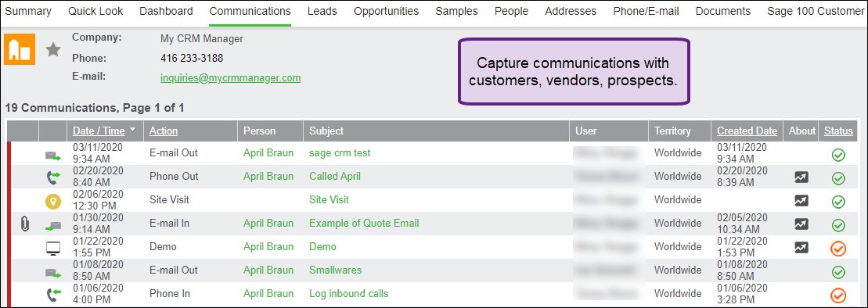Open the 'Called April' subject link
This screenshot has height=308, width=868.
335,177
